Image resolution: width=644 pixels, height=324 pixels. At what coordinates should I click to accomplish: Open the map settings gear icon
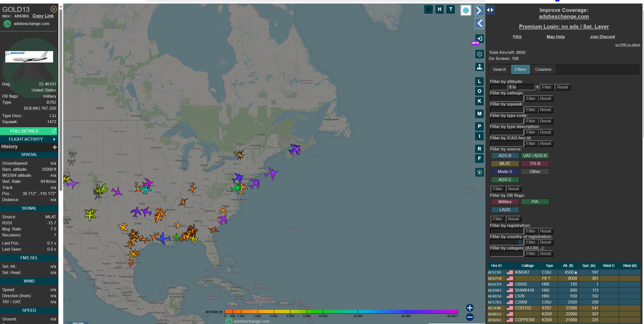point(479,54)
